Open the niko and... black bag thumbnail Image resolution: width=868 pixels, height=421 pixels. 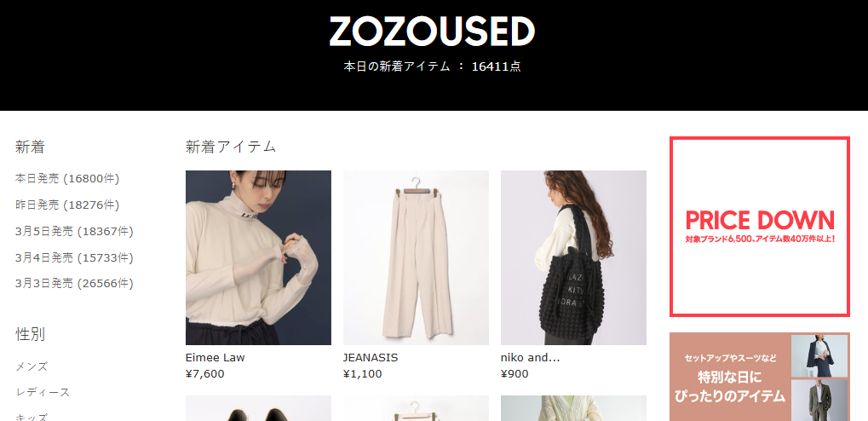573,257
